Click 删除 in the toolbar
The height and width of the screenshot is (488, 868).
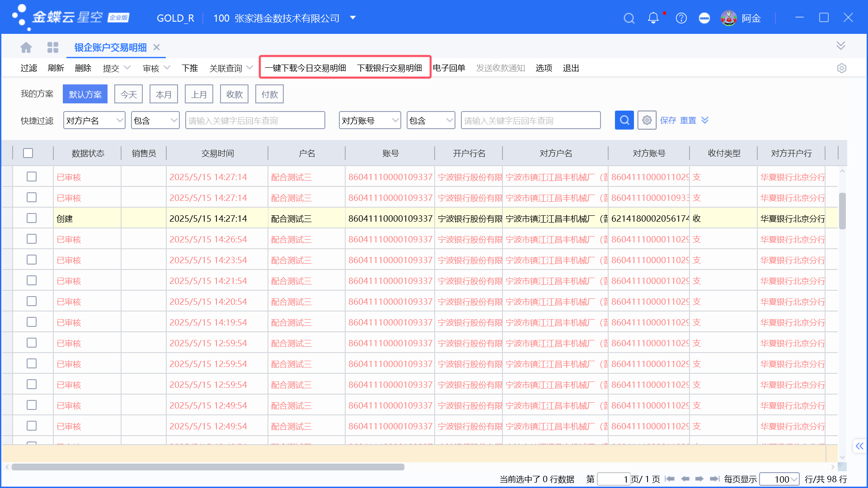[83, 68]
